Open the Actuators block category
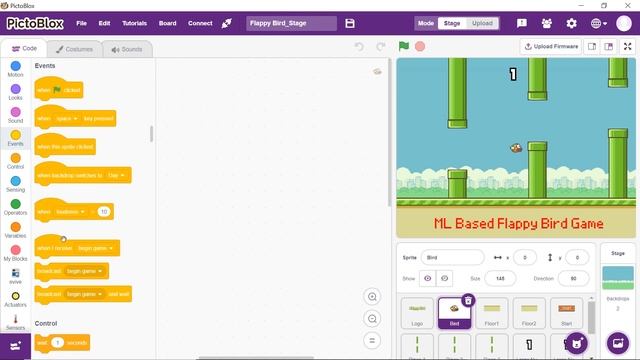 click(16, 299)
